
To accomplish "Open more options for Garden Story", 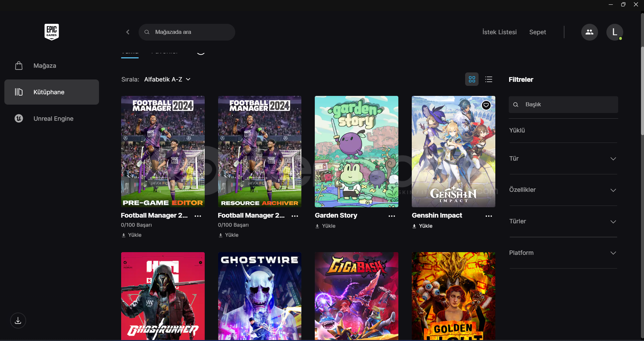I will click(x=392, y=216).
